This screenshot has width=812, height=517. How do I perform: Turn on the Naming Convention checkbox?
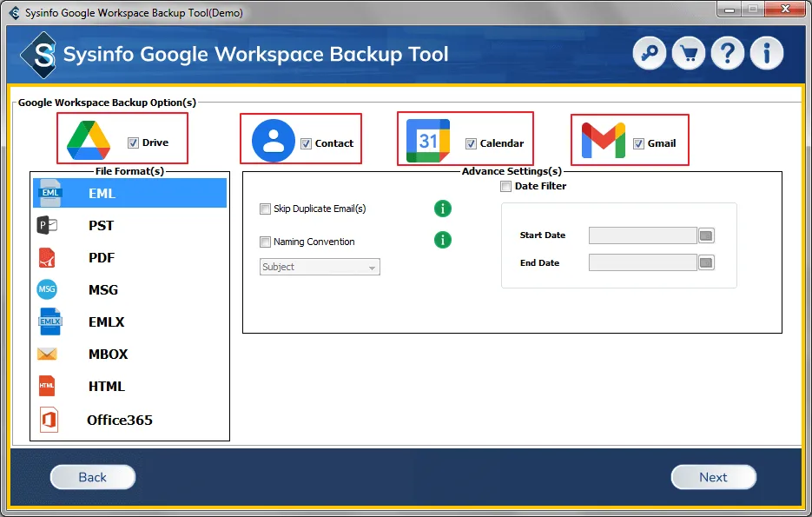click(x=266, y=242)
